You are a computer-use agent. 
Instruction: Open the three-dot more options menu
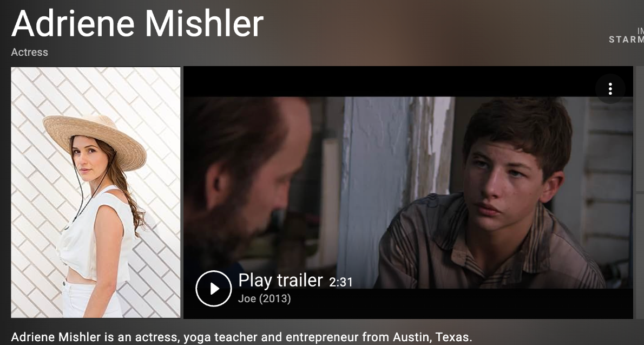[x=610, y=88]
